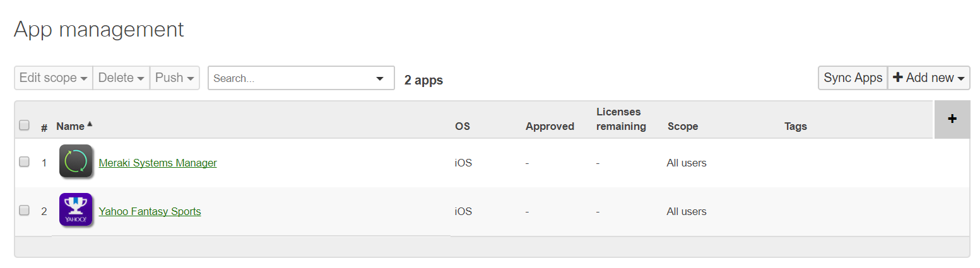Open the Edit scope dropdown
Viewport: 980px width, 268px height.
pyautogui.click(x=53, y=78)
